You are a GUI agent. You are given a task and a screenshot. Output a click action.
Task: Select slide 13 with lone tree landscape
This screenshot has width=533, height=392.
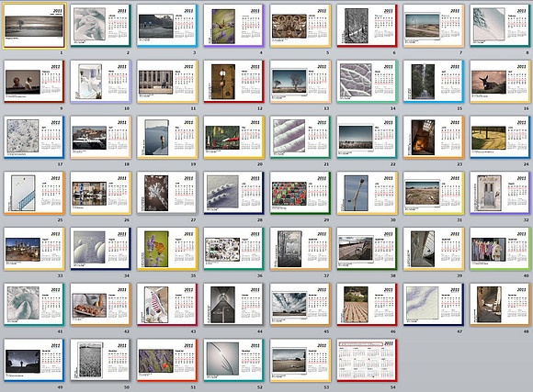pos(301,82)
